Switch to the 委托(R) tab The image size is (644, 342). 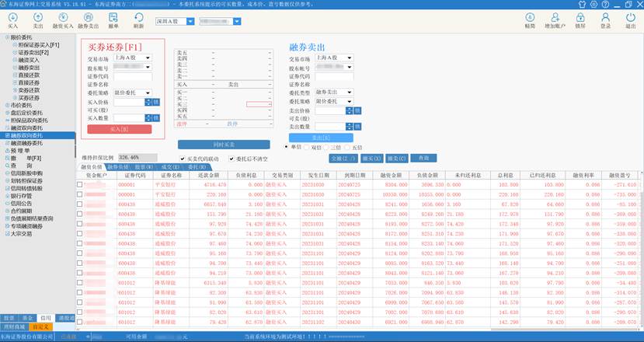[x=197, y=167]
